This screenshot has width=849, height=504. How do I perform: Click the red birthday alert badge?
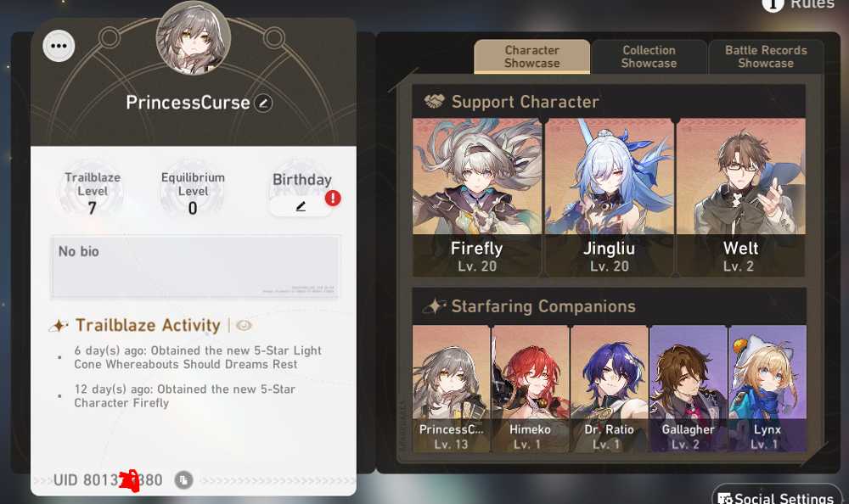click(333, 199)
